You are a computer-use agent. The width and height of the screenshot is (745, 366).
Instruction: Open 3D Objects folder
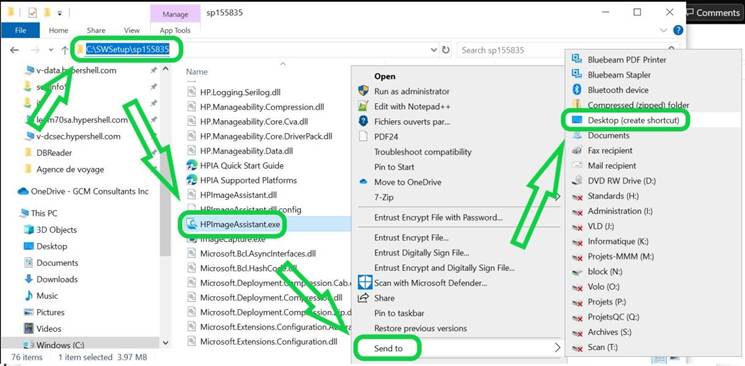click(x=56, y=230)
